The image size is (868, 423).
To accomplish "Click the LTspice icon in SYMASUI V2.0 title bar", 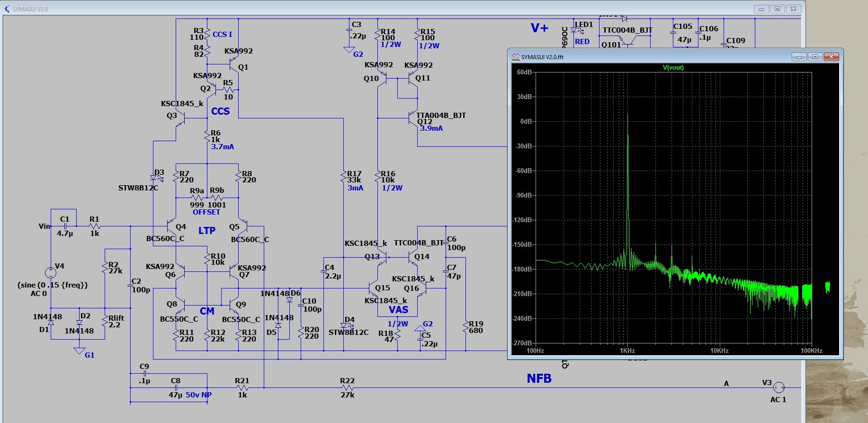I will 7,9.
